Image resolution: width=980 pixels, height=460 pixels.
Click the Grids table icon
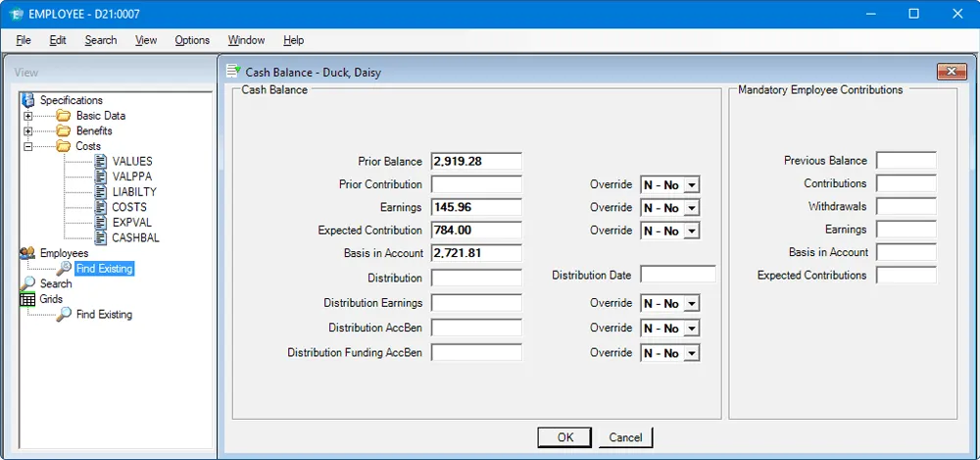tap(27, 299)
